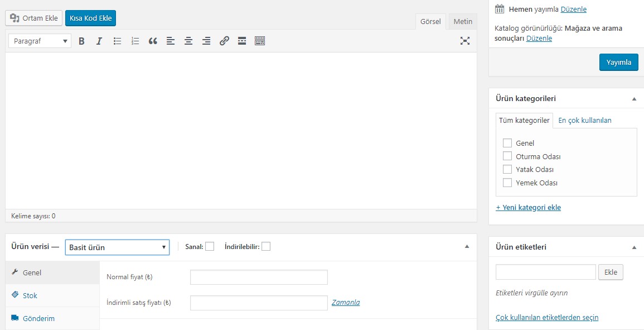Click Çok kullanılan etiketlerden seçin link
The height and width of the screenshot is (330, 644).
pyautogui.click(x=547, y=317)
